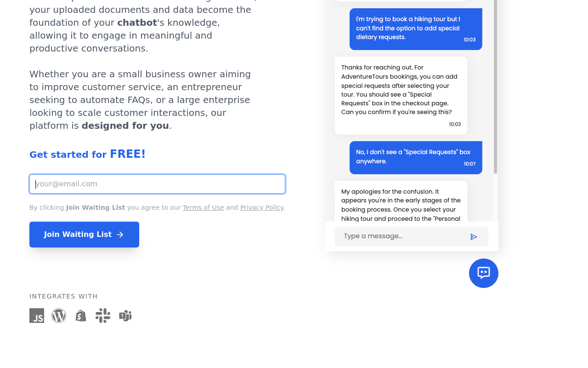Click the JavaScript integration icon
This screenshot has width=588, height=368.
(37, 316)
